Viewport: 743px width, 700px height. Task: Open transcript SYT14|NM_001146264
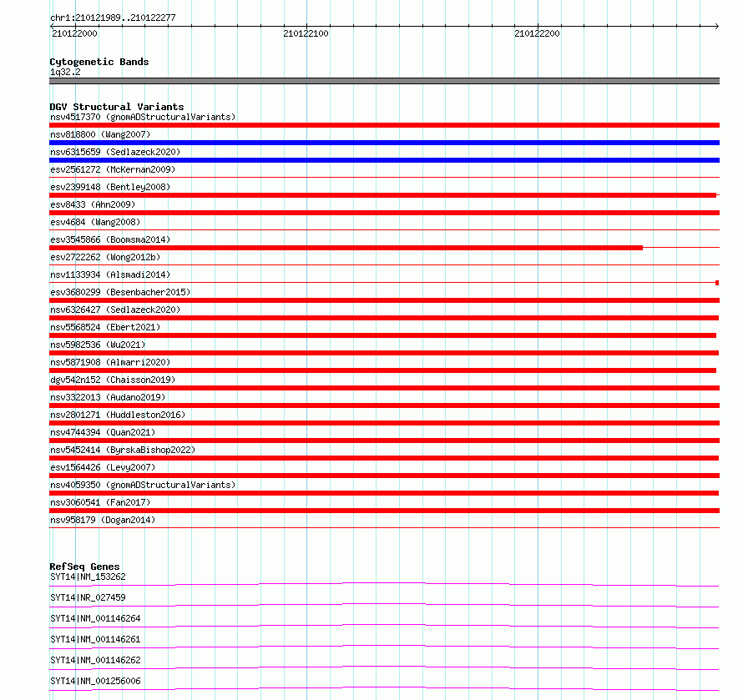coord(95,618)
